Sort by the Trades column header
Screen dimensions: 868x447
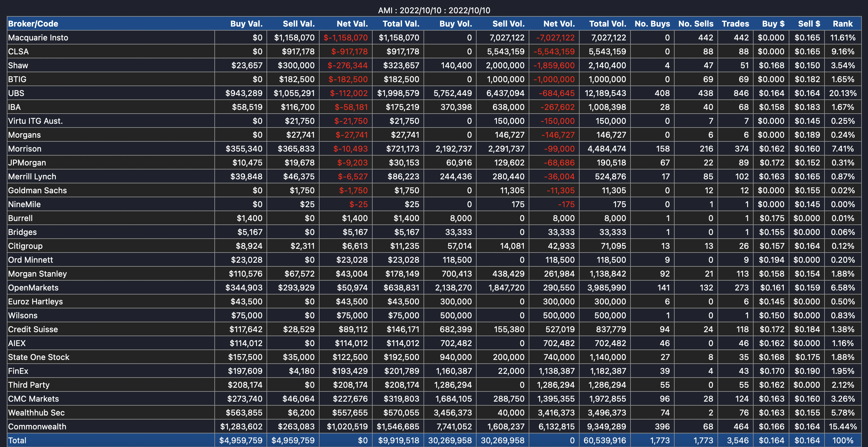click(735, 23)
